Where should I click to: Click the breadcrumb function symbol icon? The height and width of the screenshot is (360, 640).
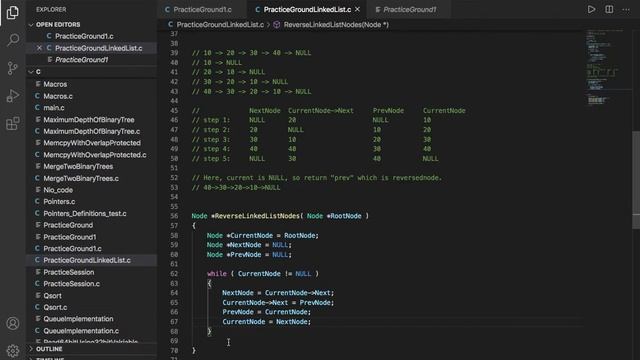[x=277, y=24]
